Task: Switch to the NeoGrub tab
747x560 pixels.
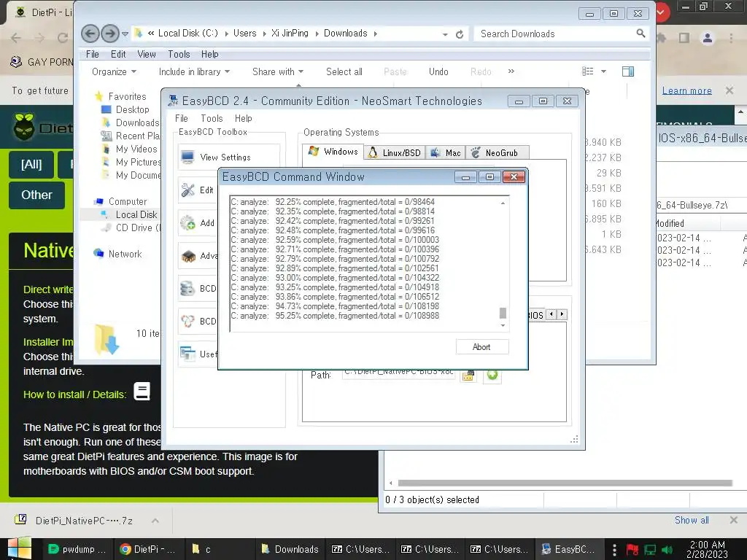Action: pos(497,153)
